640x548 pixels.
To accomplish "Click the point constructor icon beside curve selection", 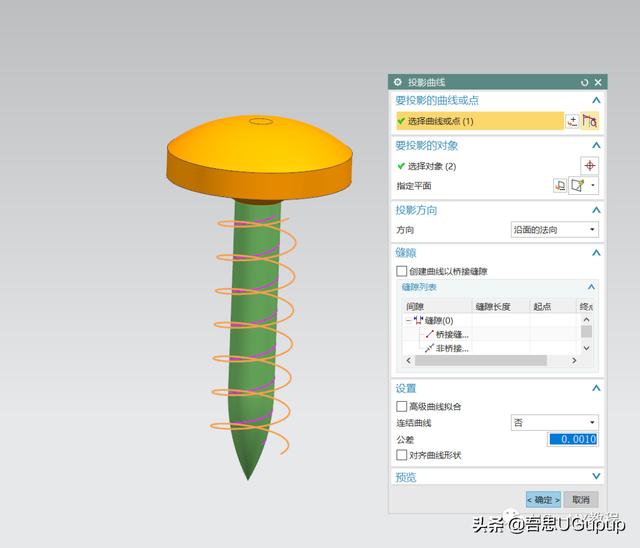I will pos(572,121).
